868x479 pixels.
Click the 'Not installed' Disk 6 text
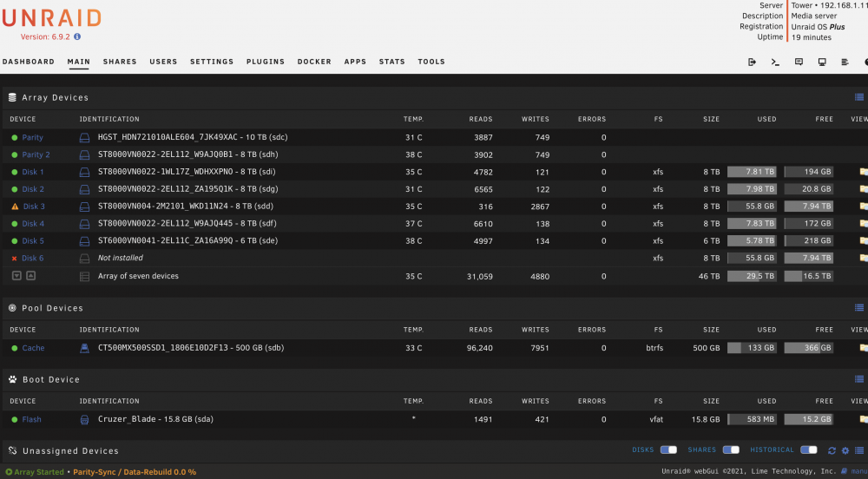pos(120,258)
